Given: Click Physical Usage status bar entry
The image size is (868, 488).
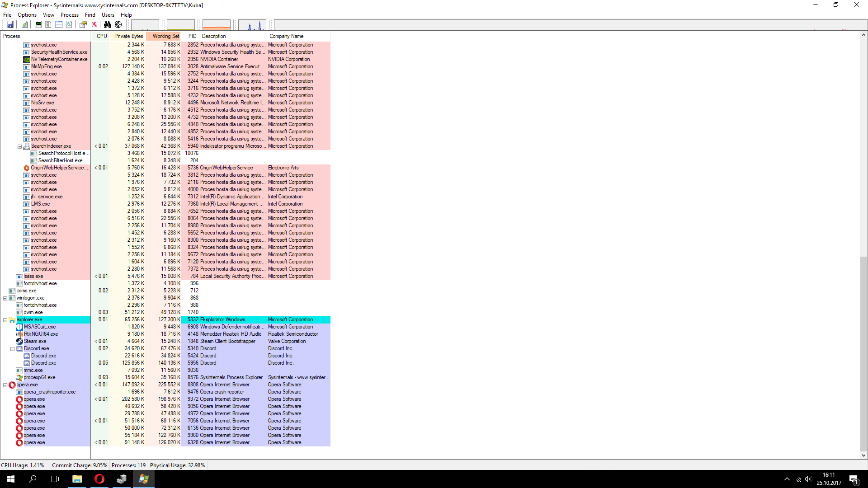Looking at the screenshot, I should click(178, 465).
